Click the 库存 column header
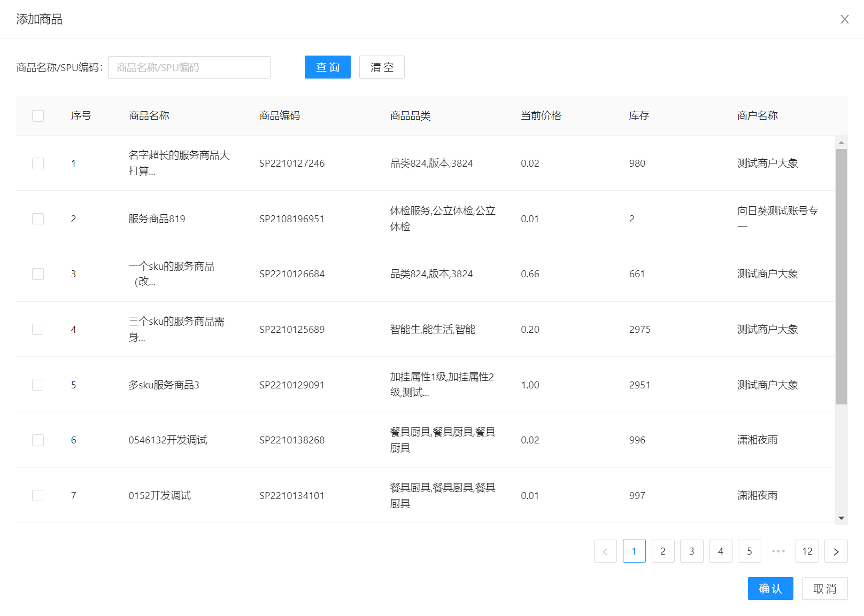864x616 pixels. (x=639, y=116)
